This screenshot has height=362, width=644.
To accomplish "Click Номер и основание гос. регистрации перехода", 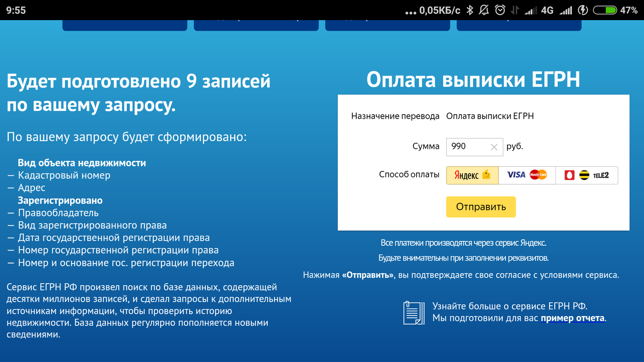I will coord(126,263).
